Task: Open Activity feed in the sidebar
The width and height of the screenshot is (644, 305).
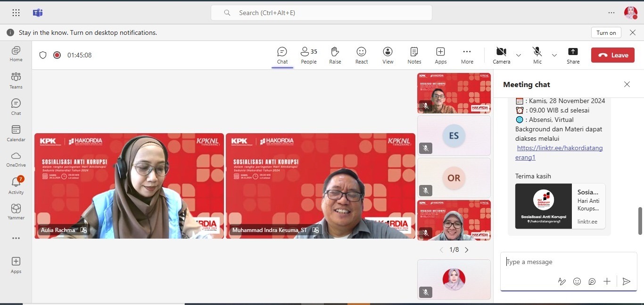Action: click(16, 185)
